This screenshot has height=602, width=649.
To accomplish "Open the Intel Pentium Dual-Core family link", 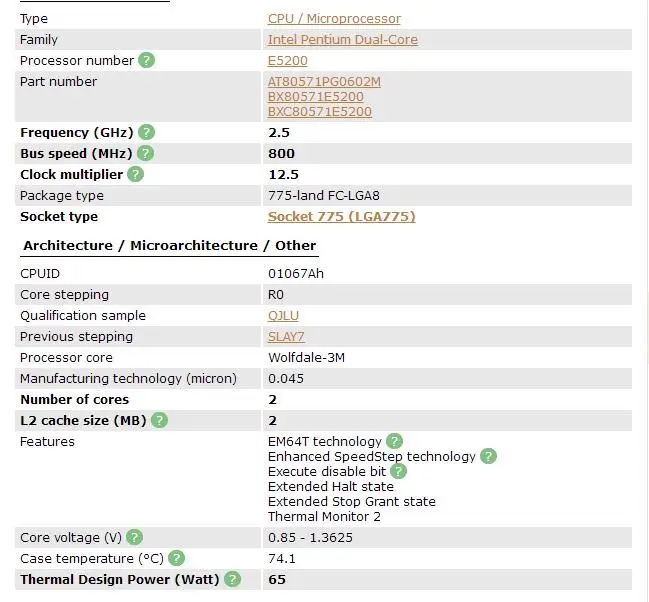I will [343, 40].
